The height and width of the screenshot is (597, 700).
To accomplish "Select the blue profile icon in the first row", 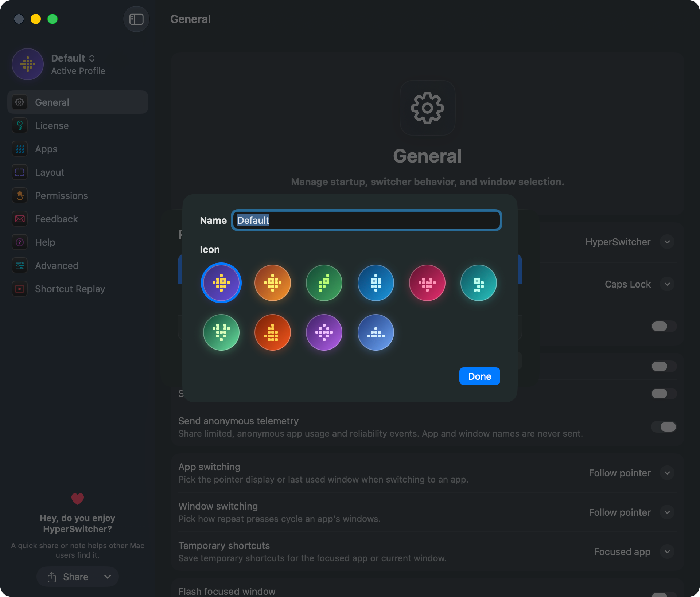I will pyautogui.click(x=376, y=283).
